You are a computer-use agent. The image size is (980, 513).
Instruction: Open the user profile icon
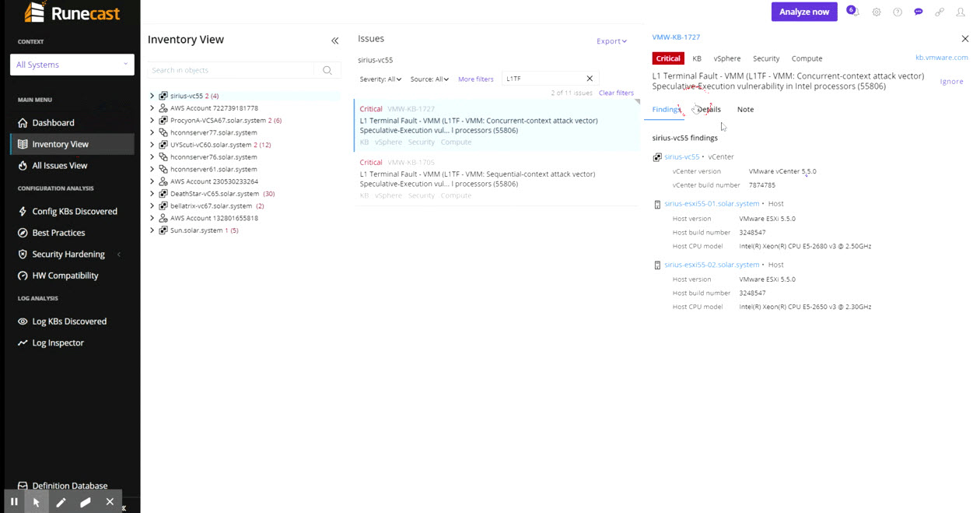(x=961, y=12)
